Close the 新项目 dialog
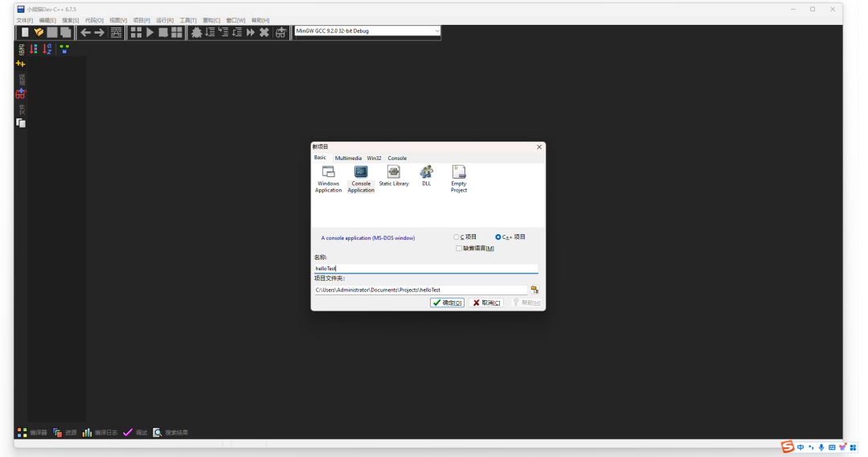The width and height of the screenshot is (868, 457). click(x=539, y=147)
